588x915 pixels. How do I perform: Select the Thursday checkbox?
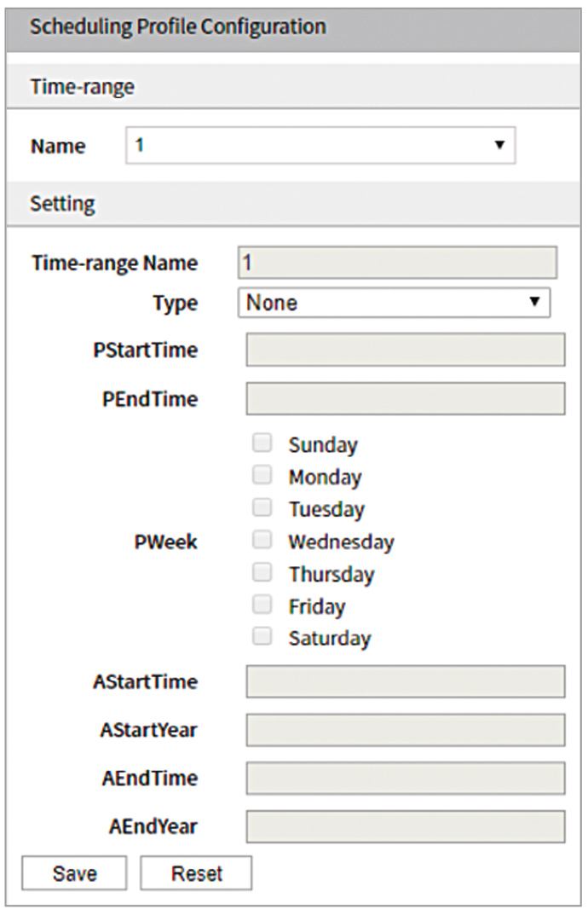(x=262, y=572)
